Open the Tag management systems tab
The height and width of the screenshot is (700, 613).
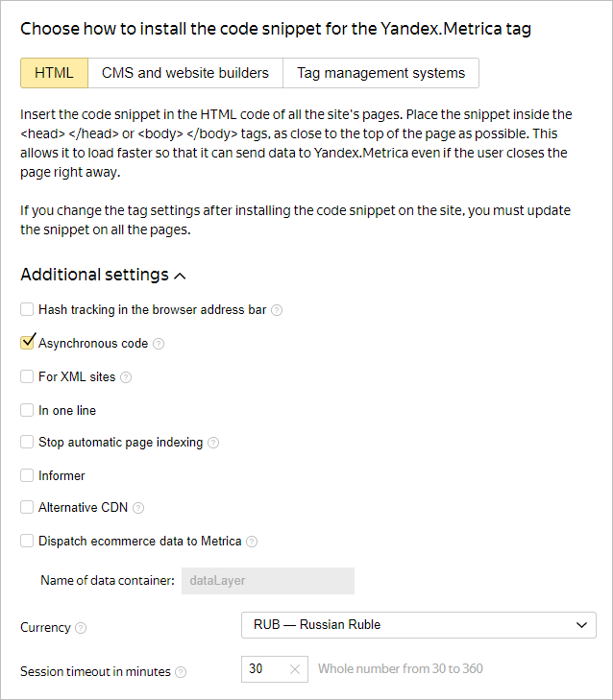click(381, 73)
